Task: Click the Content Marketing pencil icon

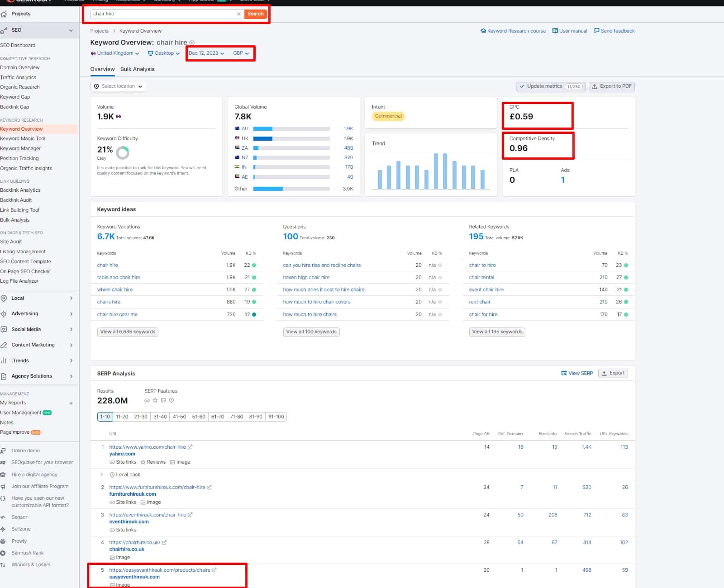Action: click(4, 345)
